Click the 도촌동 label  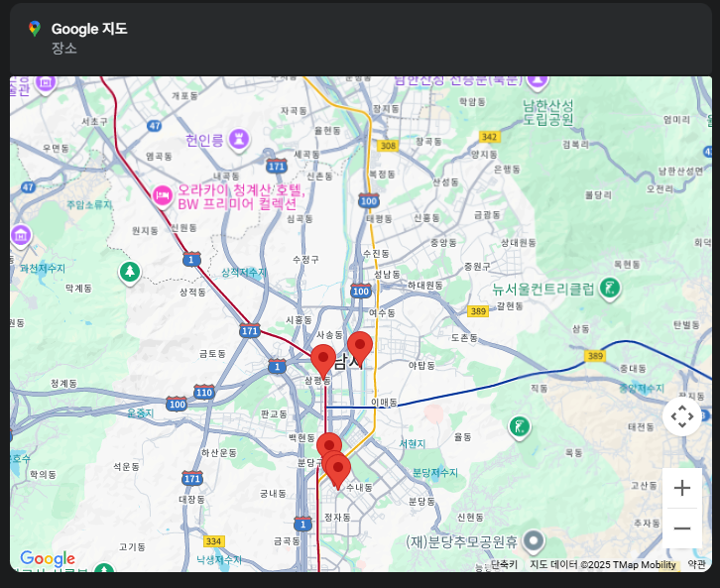pos(464,337)
